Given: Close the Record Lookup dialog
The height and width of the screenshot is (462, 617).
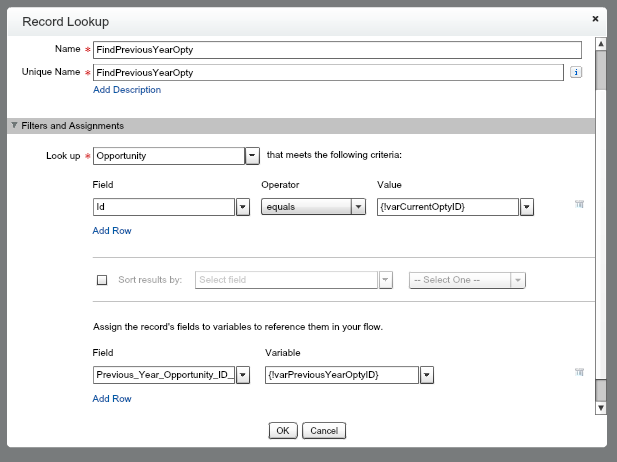Looking at the screenshot, I should (x=596, y=18).
